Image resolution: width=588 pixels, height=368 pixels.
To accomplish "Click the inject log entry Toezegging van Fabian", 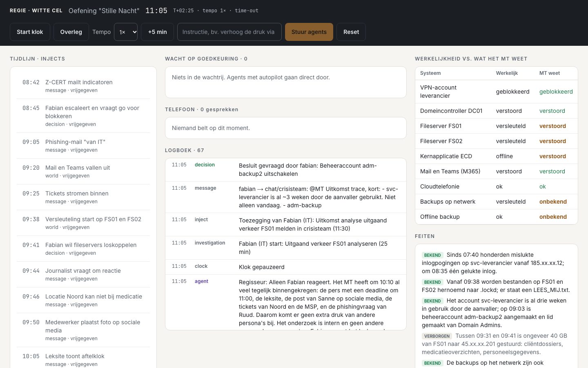I will [286, 224].
